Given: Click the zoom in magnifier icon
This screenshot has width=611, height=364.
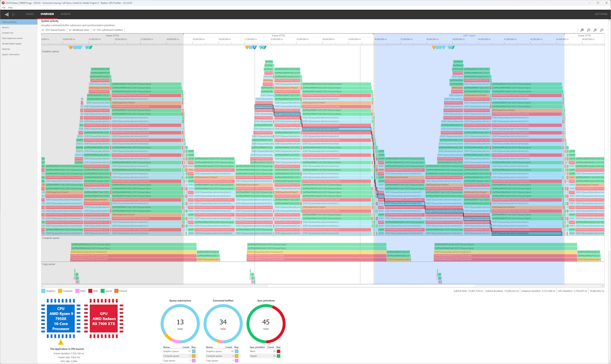Looking at the screenshot, I should (x=595, y=30).
